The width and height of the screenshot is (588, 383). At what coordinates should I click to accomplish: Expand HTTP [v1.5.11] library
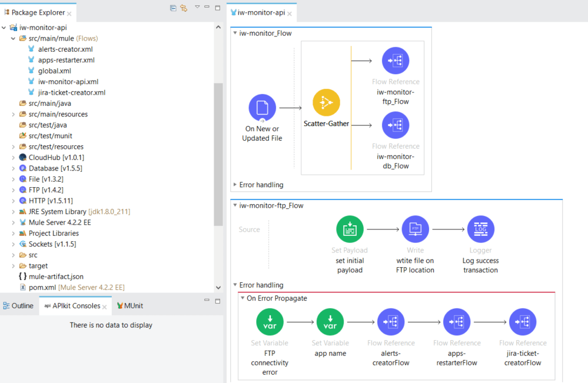13,201
